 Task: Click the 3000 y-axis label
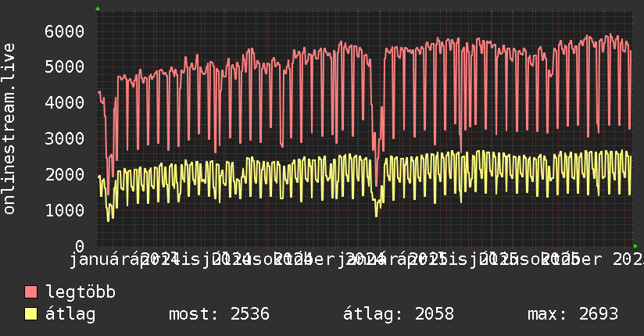[x=65, y=138]
